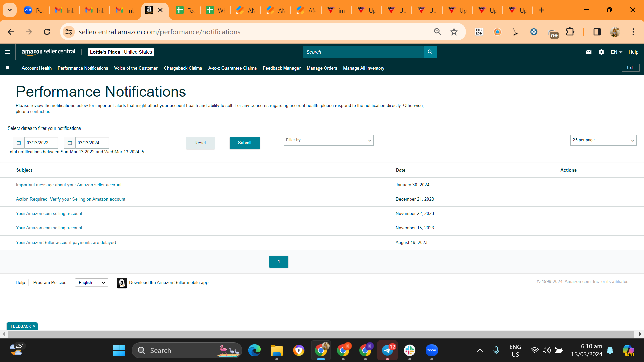The width and height of the screenshot is (644, 362).
Task: Open the QR code extension
Action: pyautogui.click(x=479, y=32)
